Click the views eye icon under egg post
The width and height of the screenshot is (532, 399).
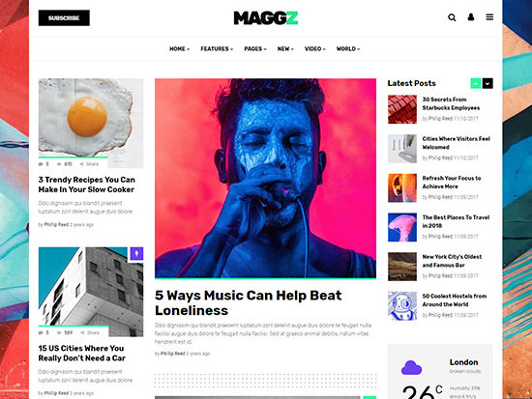(59, 164)
